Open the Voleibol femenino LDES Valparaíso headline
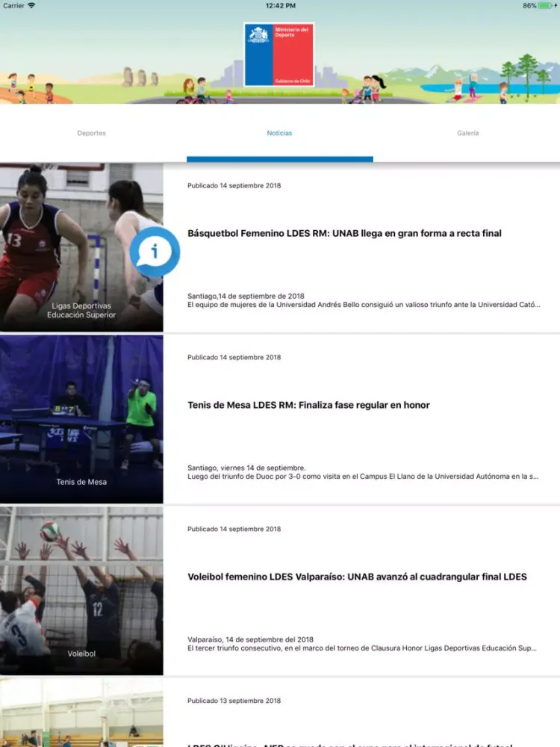Viewport: 560px width, 747px height. 357,577
